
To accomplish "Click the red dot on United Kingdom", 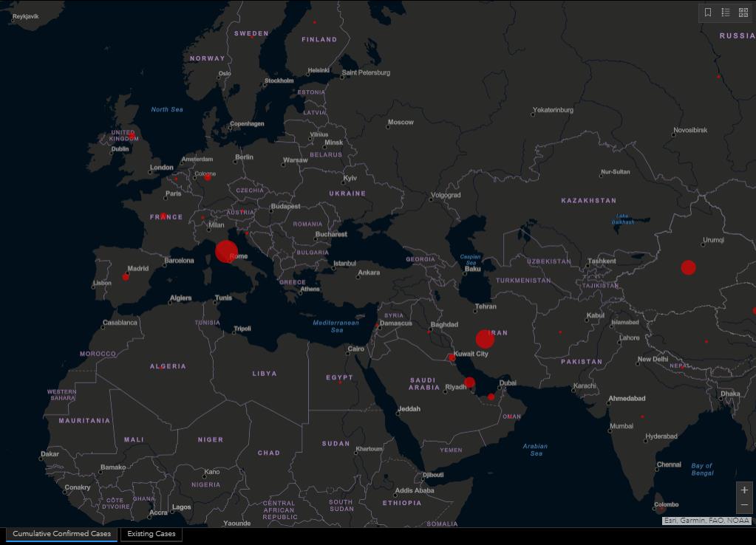I will tap(132, 137).
